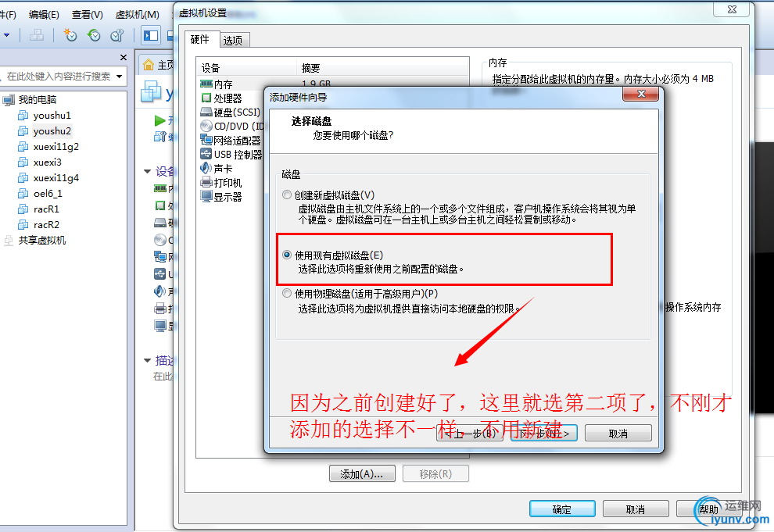The height and width of the screenshot is (532, 774).
Task: Collapse the 描述 section triangle
Action: coord(147,360)
